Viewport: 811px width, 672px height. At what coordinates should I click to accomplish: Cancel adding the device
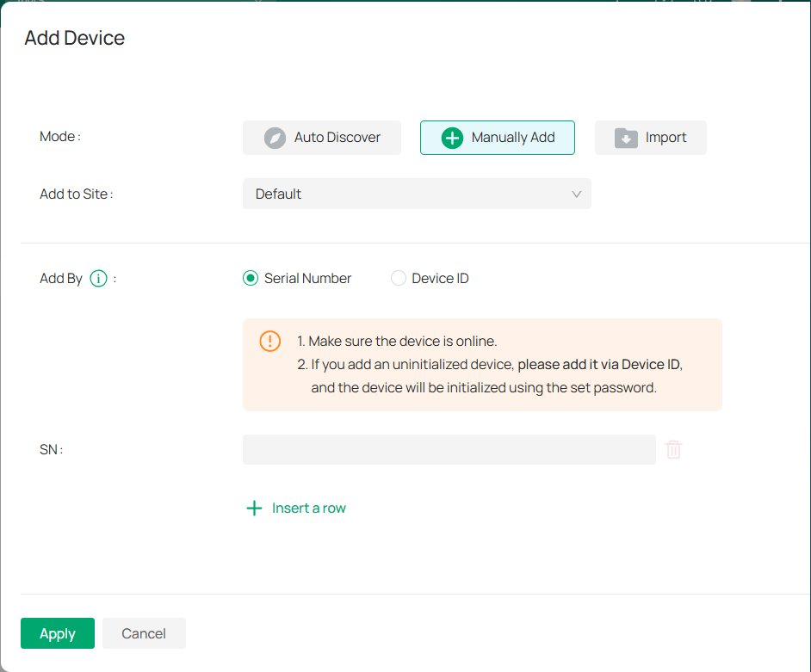point(143,633)
